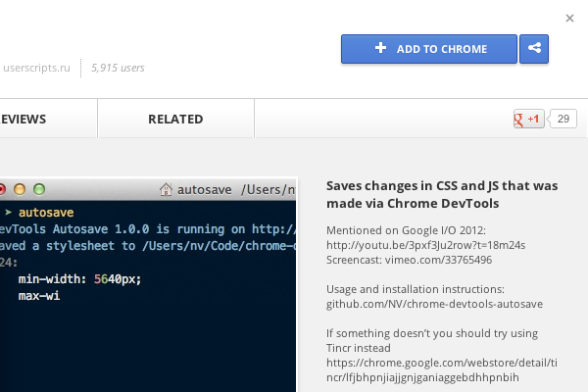Open the Reviews tab

point(48,119)
